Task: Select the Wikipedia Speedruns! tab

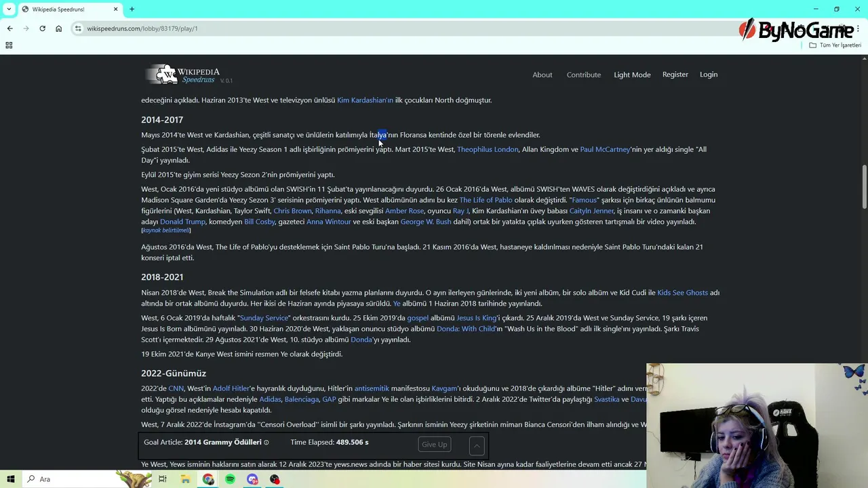Action: (68, 9)
